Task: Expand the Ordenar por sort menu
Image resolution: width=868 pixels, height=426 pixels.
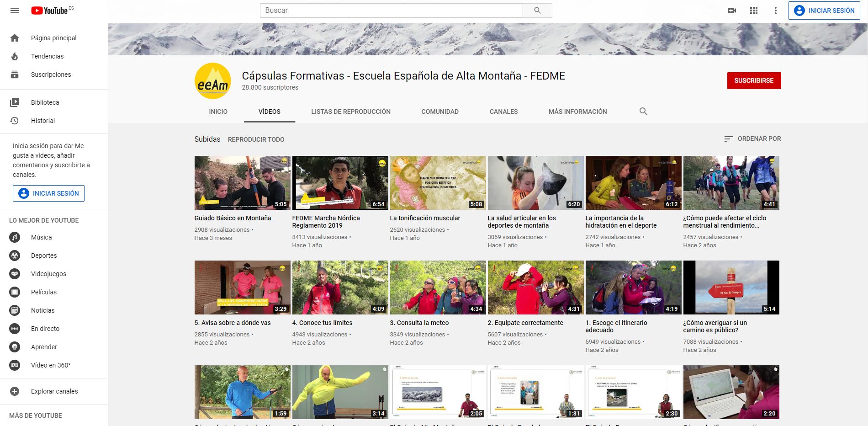Action: (x=752, y=139)
